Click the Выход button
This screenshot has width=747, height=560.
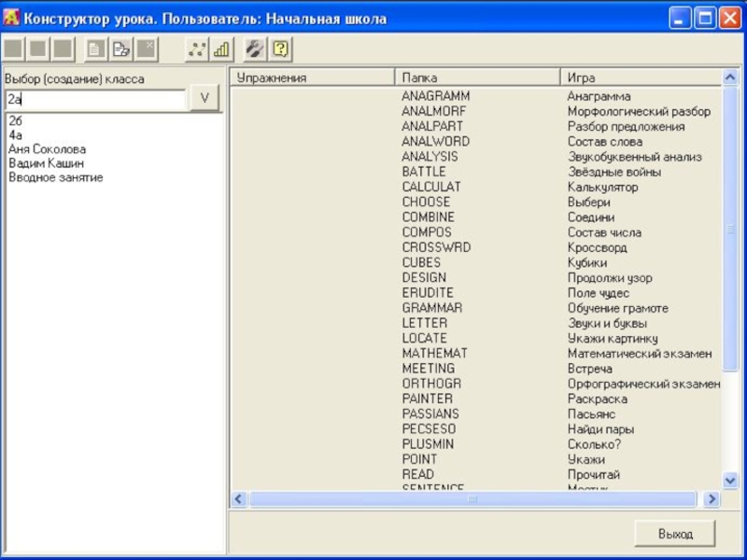(674, 534)
